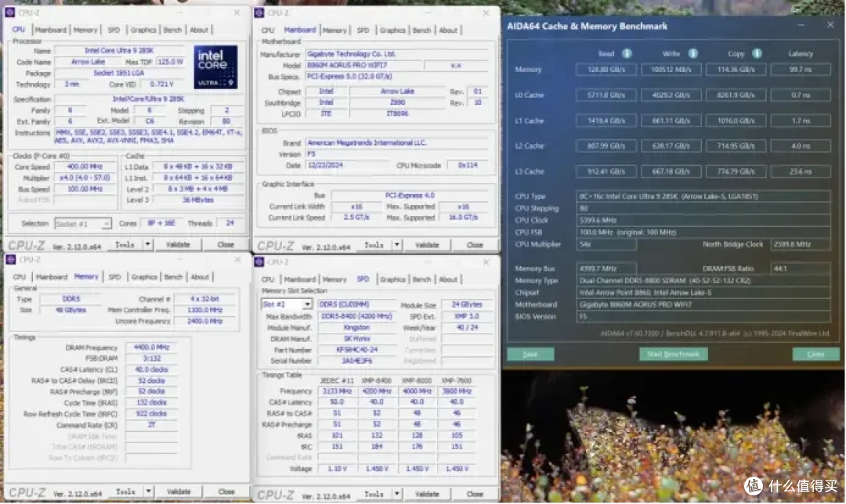The height and width of the screenshot is (504, 846).
Task: Click the Name field Intel Core Ultra 9 285K
Action: (x=119, y=50)
